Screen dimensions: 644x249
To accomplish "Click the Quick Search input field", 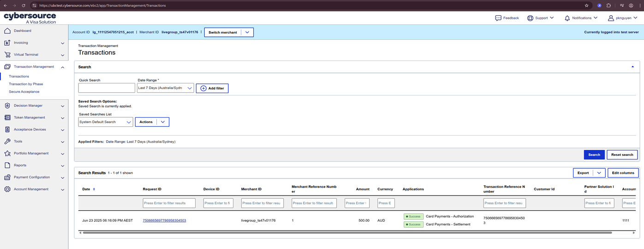I will click(107, 88).
